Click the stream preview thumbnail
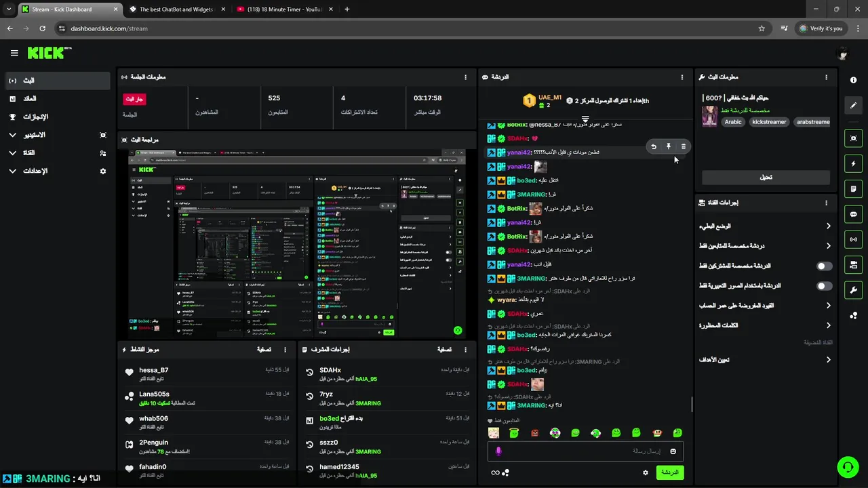 pos(297,244)
